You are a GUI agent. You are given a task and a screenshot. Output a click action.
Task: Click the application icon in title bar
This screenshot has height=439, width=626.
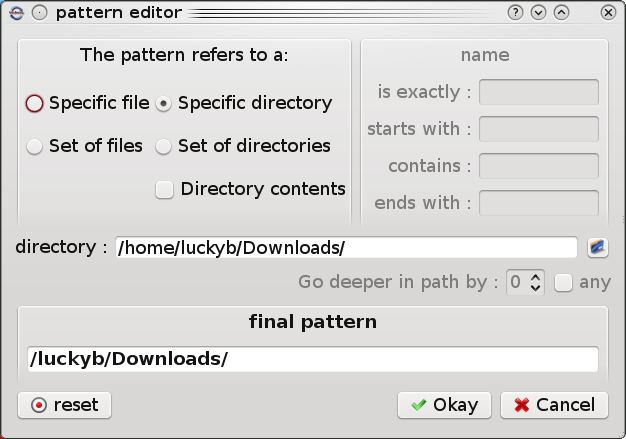pos(14,13)
